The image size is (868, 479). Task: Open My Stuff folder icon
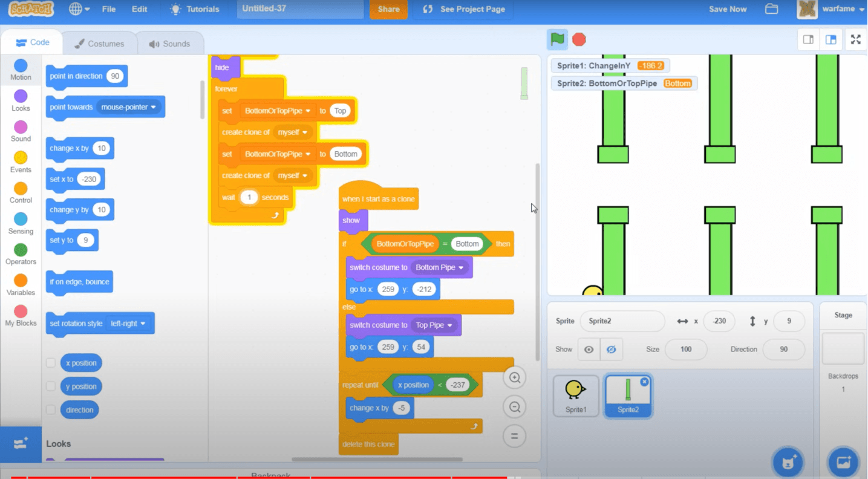[x=771, y=9]
